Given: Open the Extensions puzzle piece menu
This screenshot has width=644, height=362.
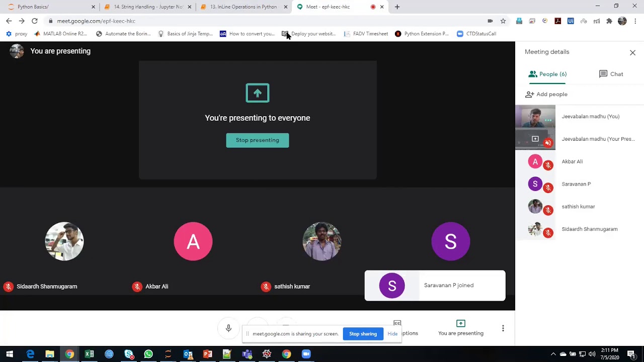Looking at the screenshot, I should [609, 21].
